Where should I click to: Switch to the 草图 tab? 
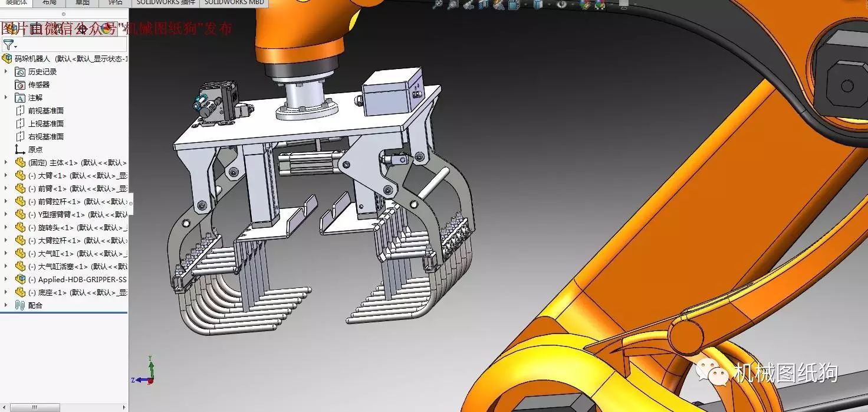point(82,2)
